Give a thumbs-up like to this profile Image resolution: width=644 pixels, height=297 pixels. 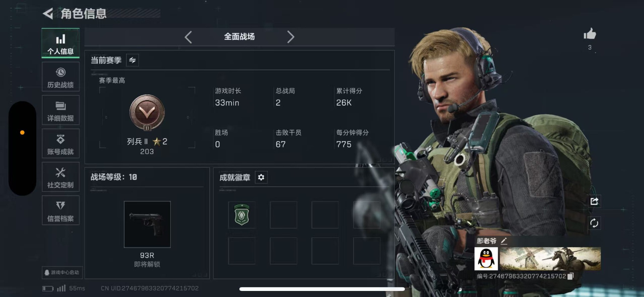coord(590,34)
